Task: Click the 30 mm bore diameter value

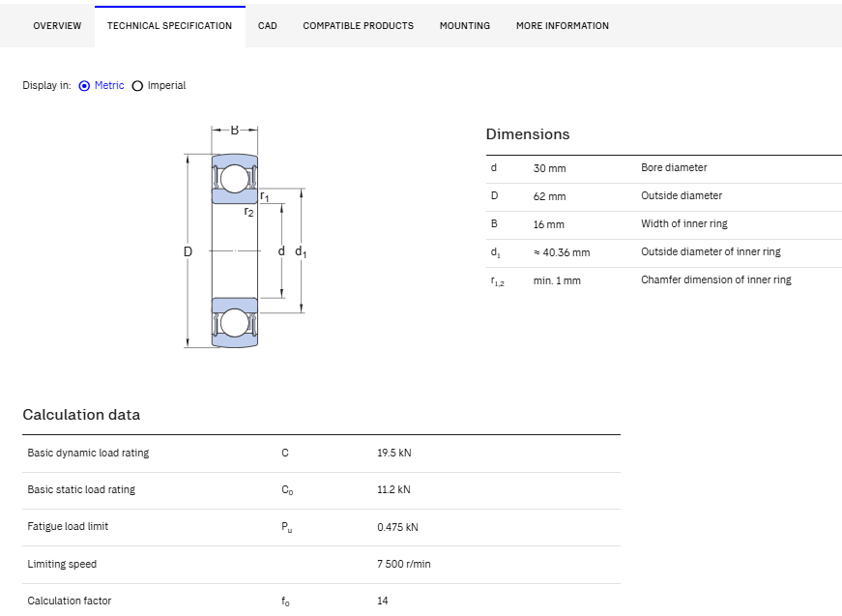Action: 549,168
